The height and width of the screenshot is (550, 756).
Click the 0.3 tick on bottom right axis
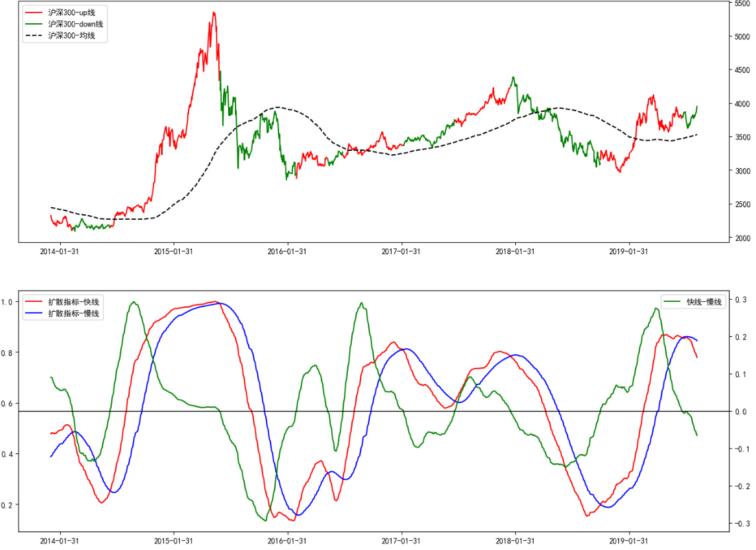point(737,299)
